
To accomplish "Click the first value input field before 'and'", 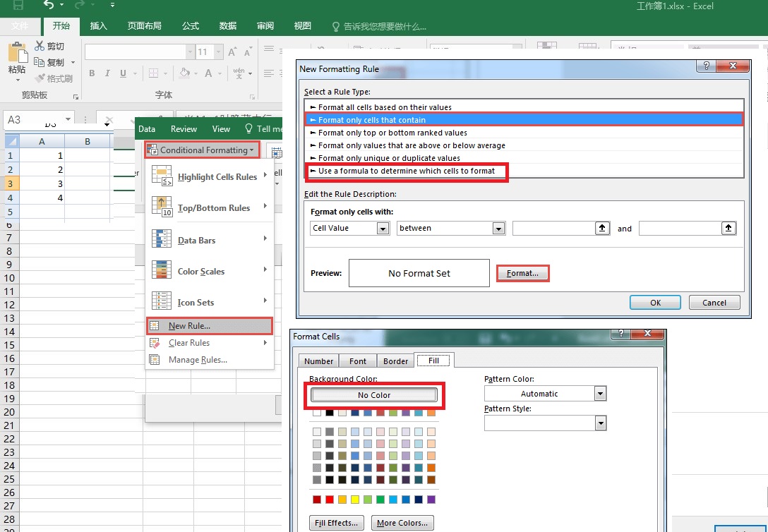I will 554,228.
